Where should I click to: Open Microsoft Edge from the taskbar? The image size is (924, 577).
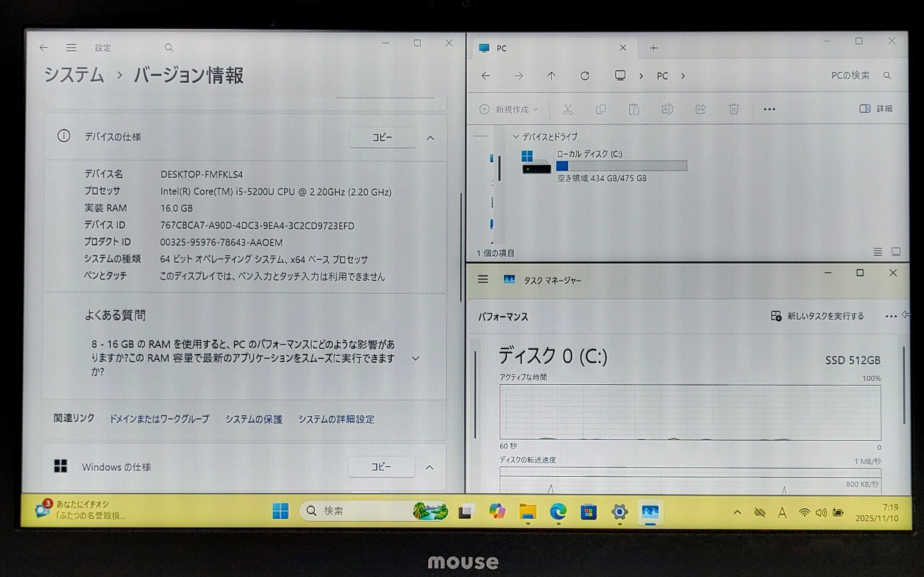click(x=558, y=512)
